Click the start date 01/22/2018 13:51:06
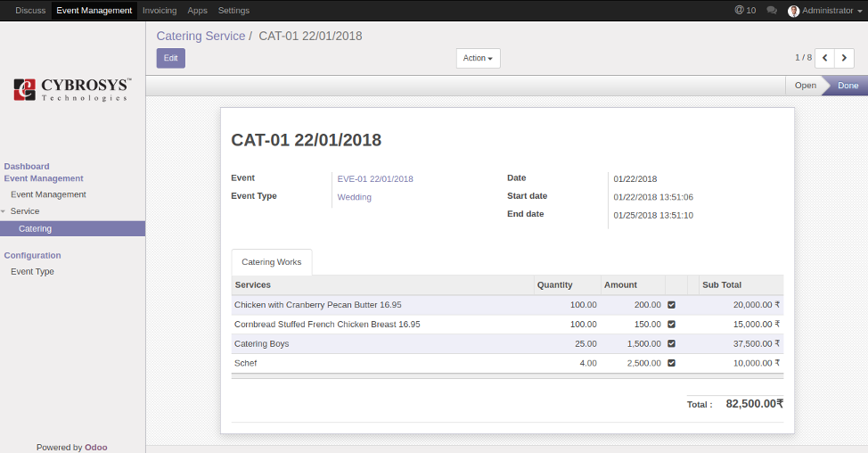The image size is (868, 453). click(x=653, y=197)
